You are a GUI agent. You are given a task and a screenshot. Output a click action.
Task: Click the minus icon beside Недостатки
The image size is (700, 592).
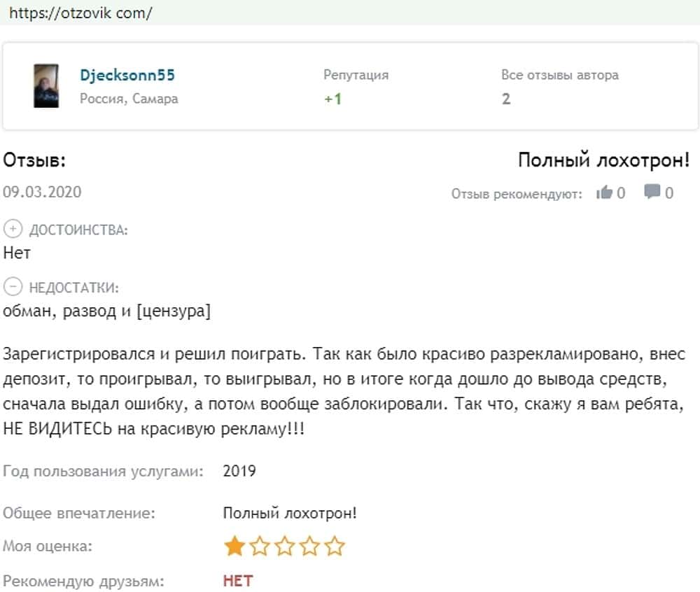pos(13,287)
